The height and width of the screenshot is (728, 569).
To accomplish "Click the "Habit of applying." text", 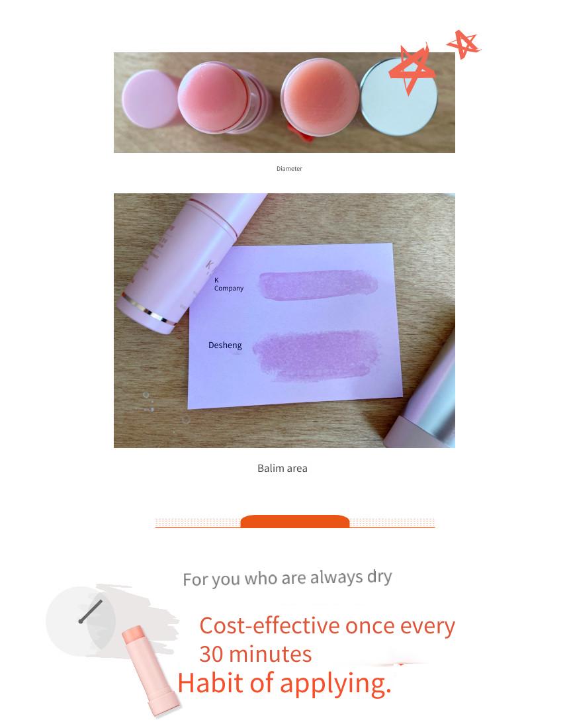I will click(284, 683).
